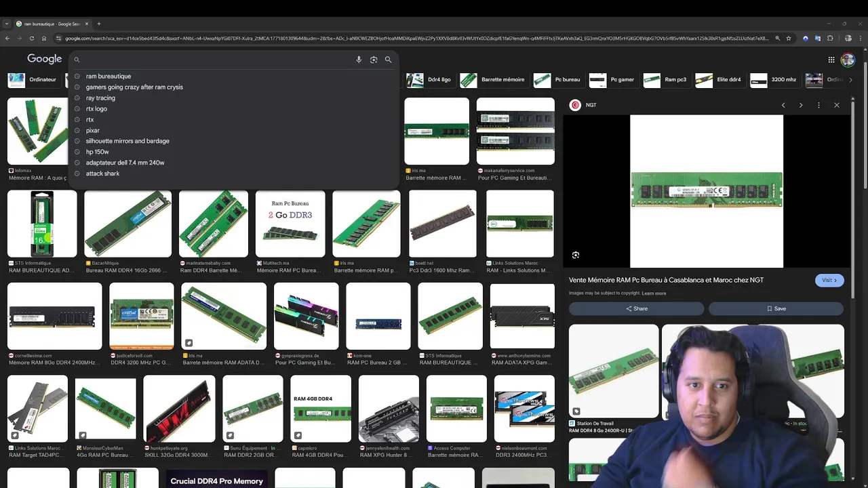Bookmark this page with the star icon
The height and width of the screenshot is (488, 868).
(789, 39)
